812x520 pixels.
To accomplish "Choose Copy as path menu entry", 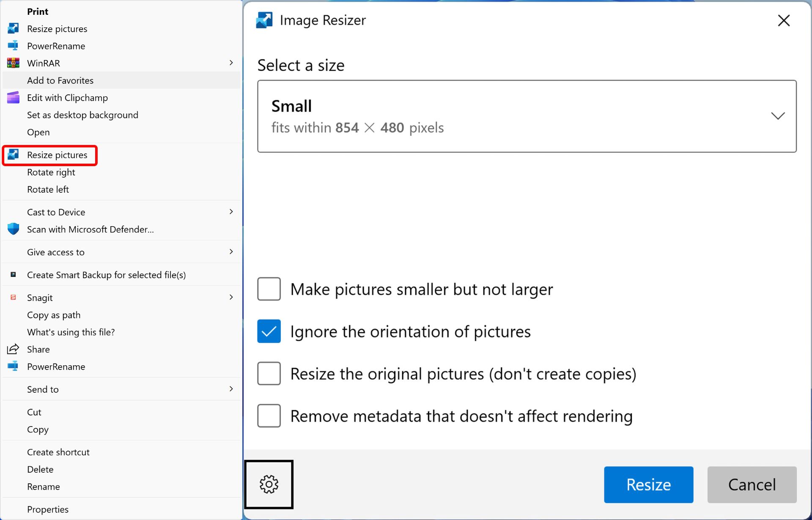I will point(54,315).
